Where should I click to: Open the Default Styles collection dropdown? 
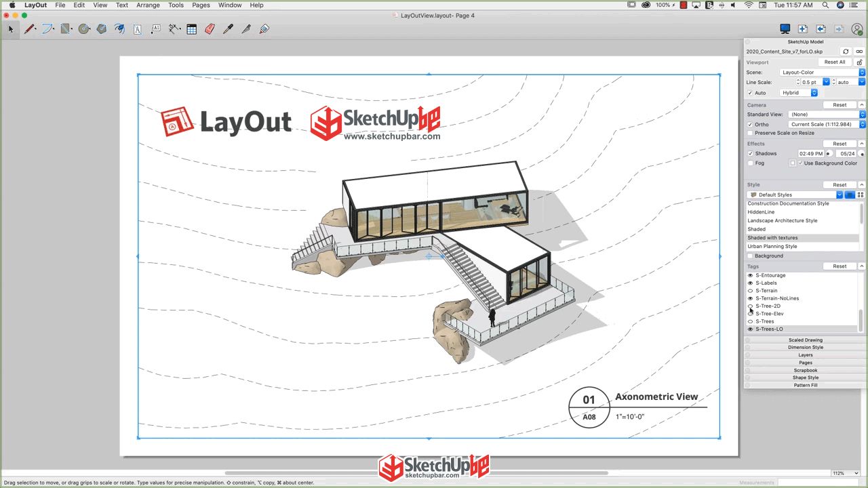tap(795, 195)
